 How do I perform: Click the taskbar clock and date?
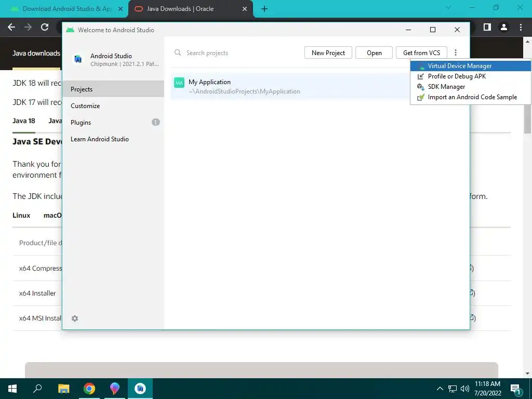(x=487, y=389)
